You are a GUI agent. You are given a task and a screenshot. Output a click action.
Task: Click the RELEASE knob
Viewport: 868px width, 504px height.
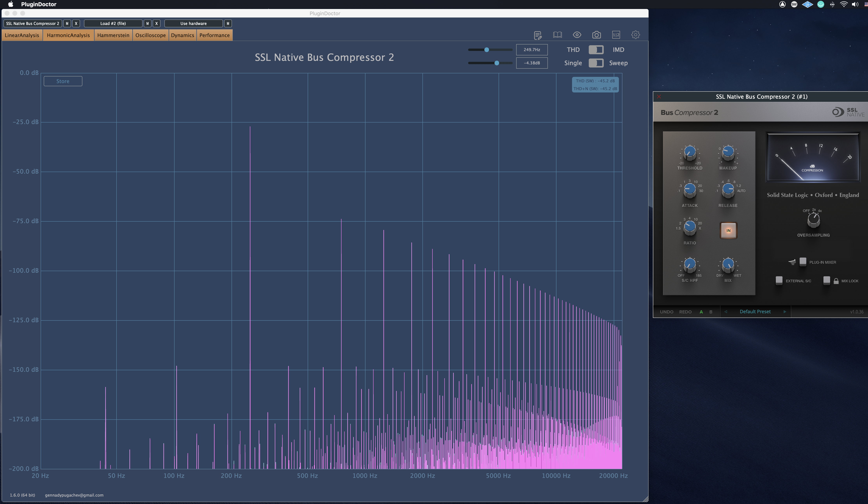point(728,190)
